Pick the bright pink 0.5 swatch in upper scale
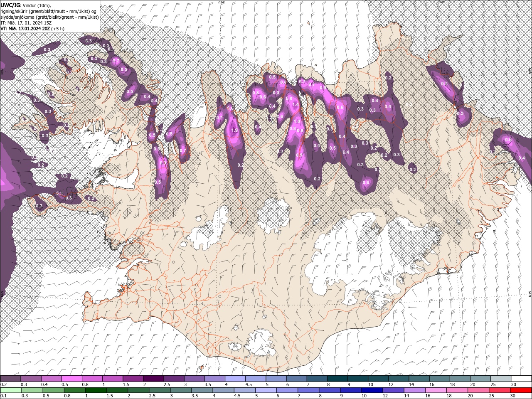 click(71, 379)
